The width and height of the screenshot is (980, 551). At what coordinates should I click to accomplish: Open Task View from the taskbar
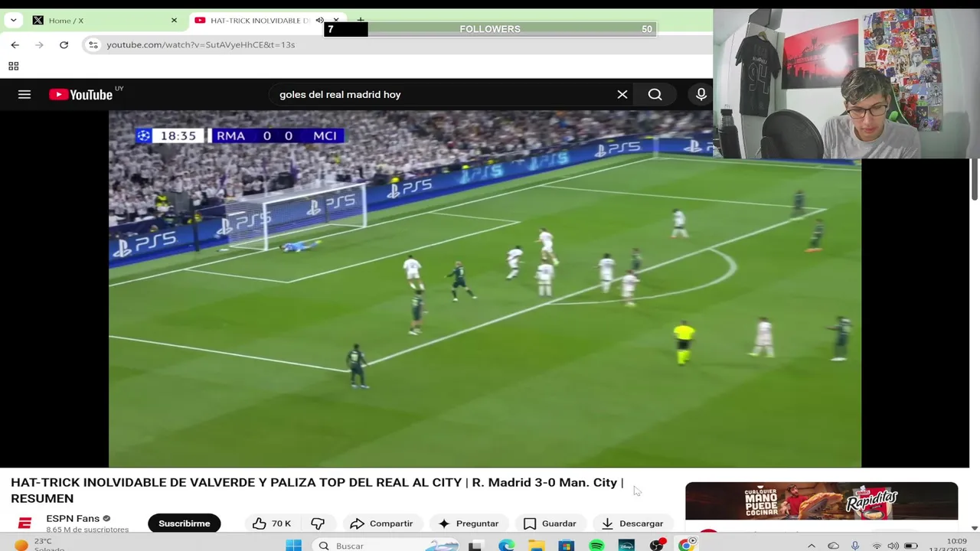click(x=476, y=545)
